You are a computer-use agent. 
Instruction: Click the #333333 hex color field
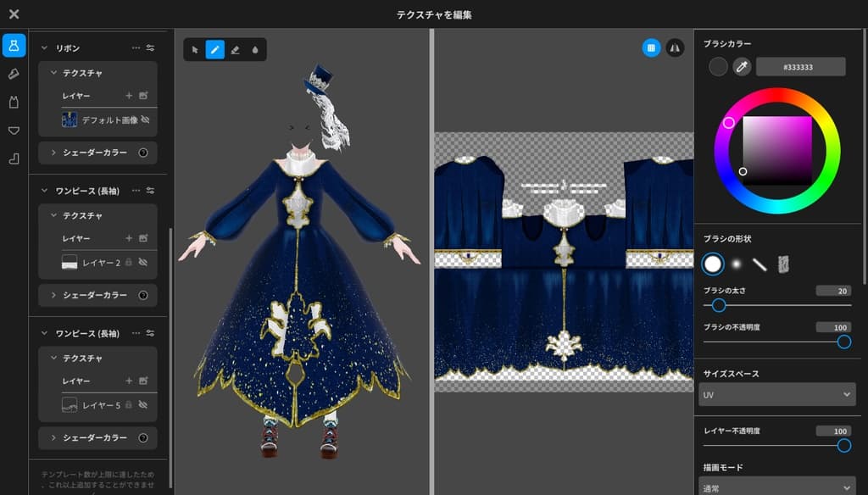800,67
